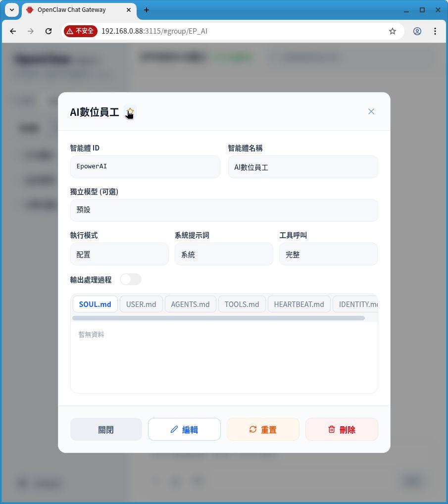Click the browser back arrow

[x=13, y=31]
